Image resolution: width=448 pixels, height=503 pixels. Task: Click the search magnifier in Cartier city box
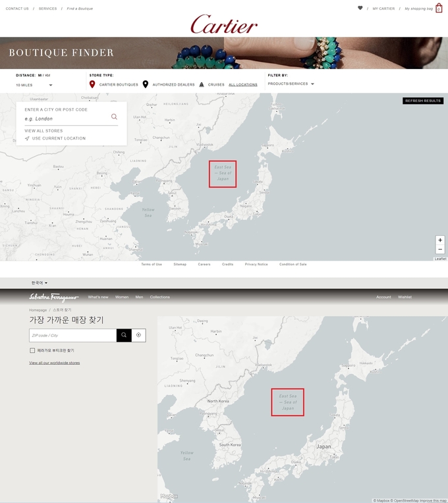coord(114,117)
